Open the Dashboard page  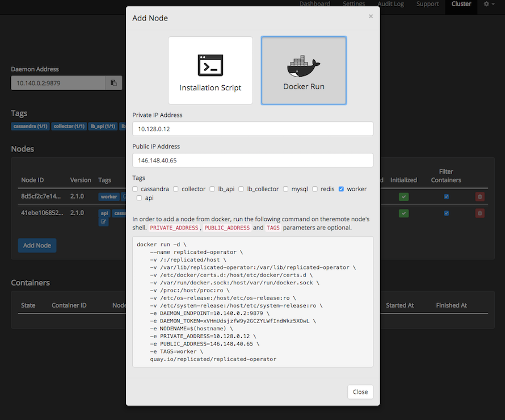(x=315, y=4)
